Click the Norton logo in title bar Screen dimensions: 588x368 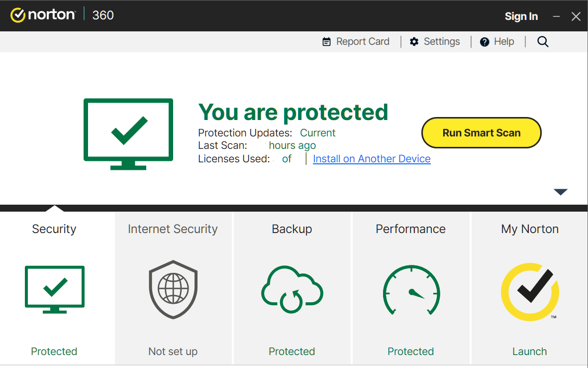[x=43, y=15]
